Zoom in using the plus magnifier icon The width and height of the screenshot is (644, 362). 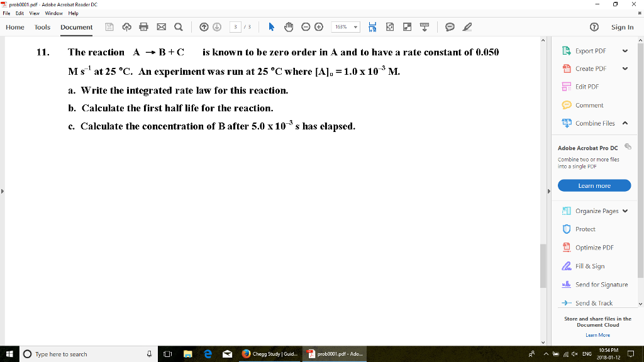point(319,27)
